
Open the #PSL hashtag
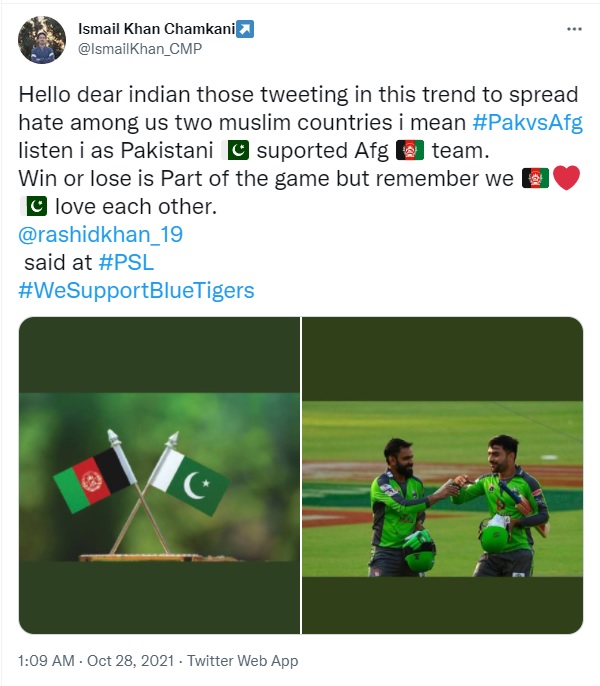[126, 262]
